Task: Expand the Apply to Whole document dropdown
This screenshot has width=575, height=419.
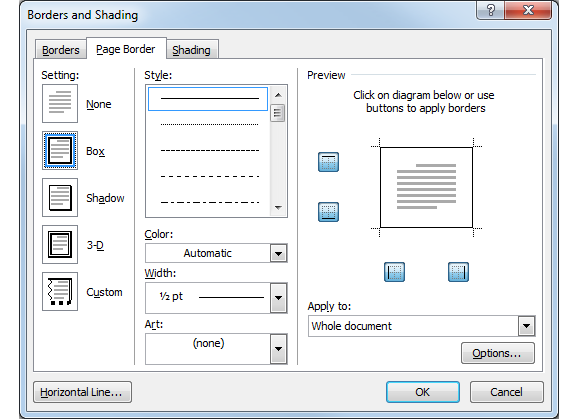Action: pos(422,326)
